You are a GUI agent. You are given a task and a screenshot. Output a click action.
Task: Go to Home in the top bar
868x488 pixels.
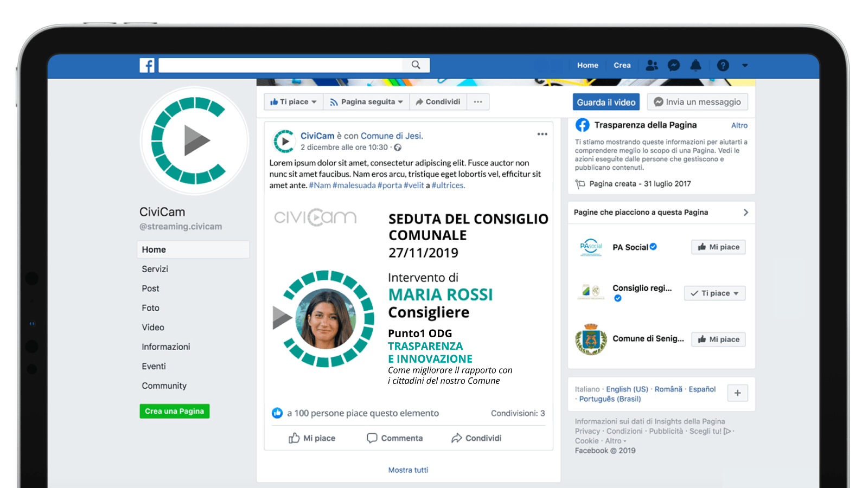click(588, 65)
